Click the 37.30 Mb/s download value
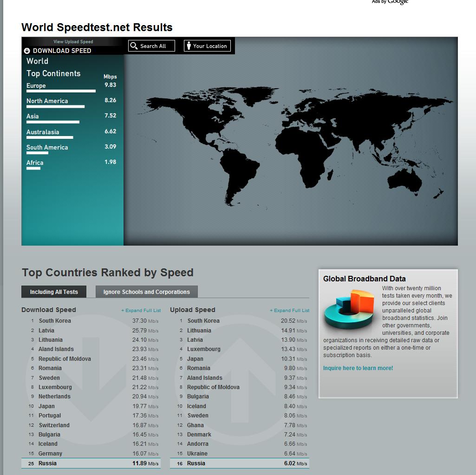The height and width of the screenshot is (475, 476). pos(145,321)
